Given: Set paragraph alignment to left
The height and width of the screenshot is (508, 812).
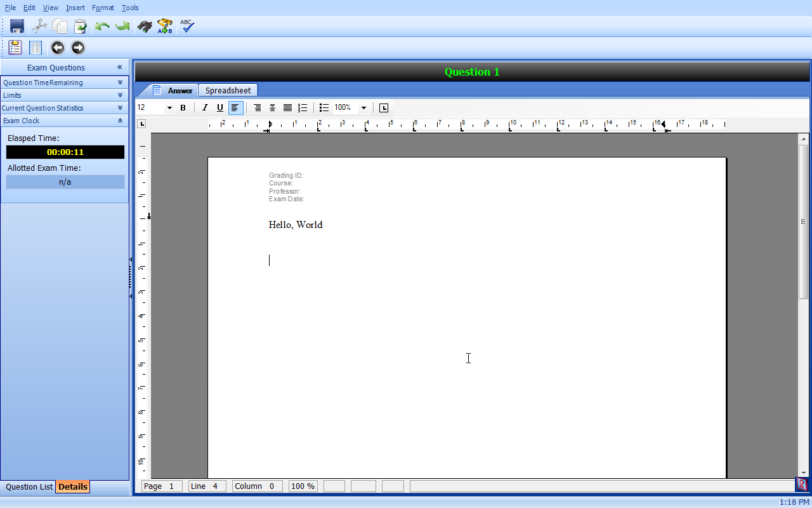Looking at the screenshot, I should click(235, 108).
